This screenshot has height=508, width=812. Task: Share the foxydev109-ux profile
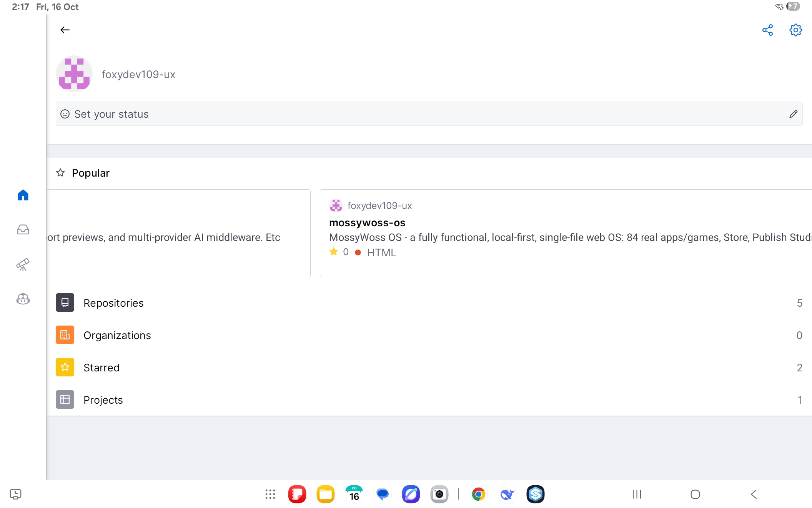pos(767,30)
